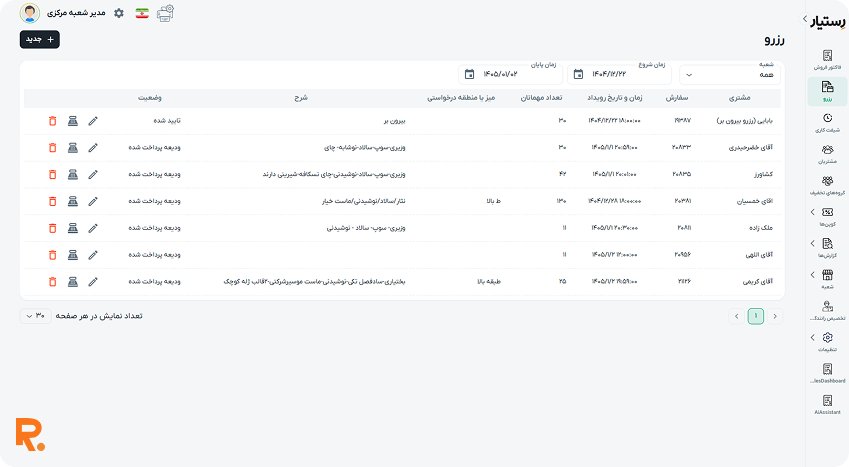Open the شیفت کاری work shift sidebar item
This screenshot has width=849, height=467.
(827, 122)
